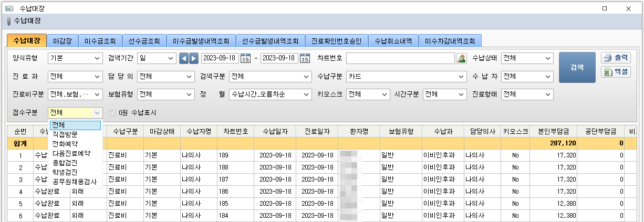644x222 pixels.
Task: Open the 수납취소내역 tab
Action: click(x=393, y=41)
